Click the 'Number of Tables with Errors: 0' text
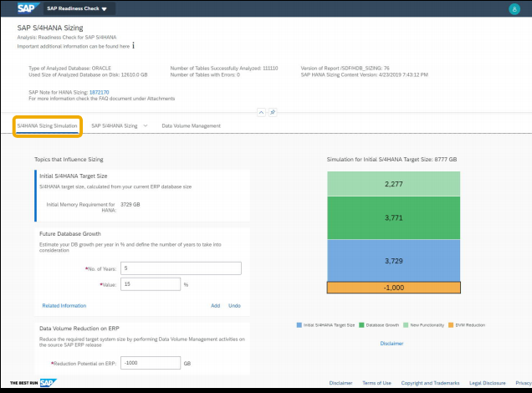This screenshot has height=393, width=532. [205, 74]
